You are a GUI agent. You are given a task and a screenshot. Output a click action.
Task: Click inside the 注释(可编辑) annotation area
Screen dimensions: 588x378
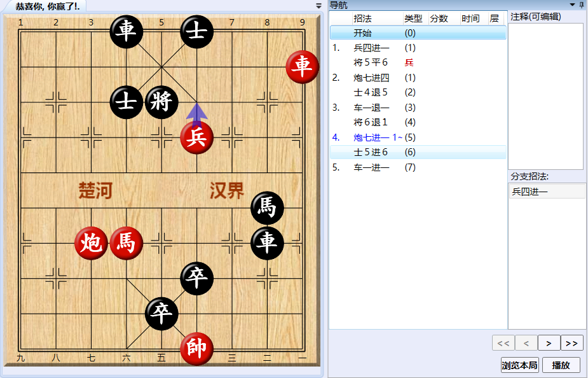pyautogui.click(x=545, y=95)
